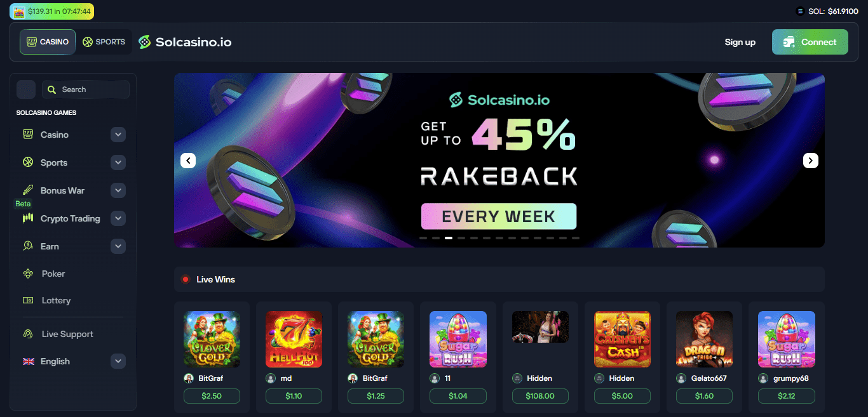868x417 pixels.
Task: Expand the Sports submenu chevron
Action: click(x=118, y=162)
